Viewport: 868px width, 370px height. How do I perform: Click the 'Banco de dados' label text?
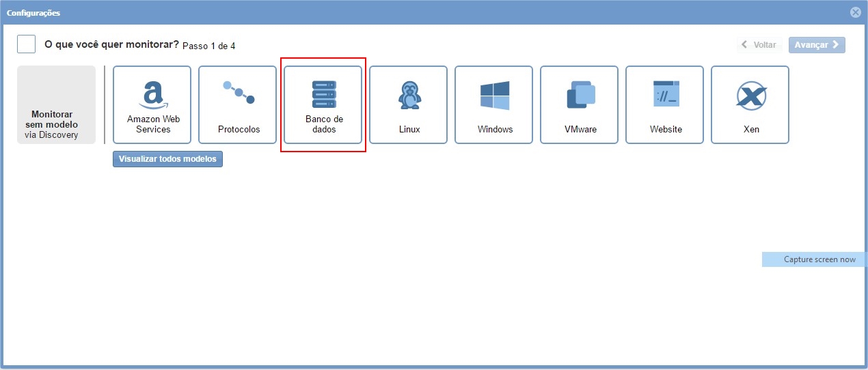click(x=324, y=124)
